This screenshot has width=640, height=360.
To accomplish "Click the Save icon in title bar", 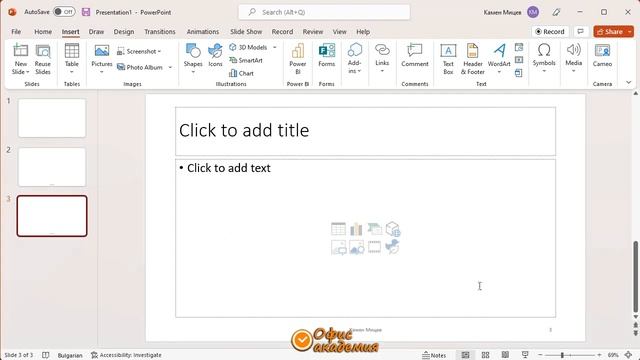I will tap(86, 12).
